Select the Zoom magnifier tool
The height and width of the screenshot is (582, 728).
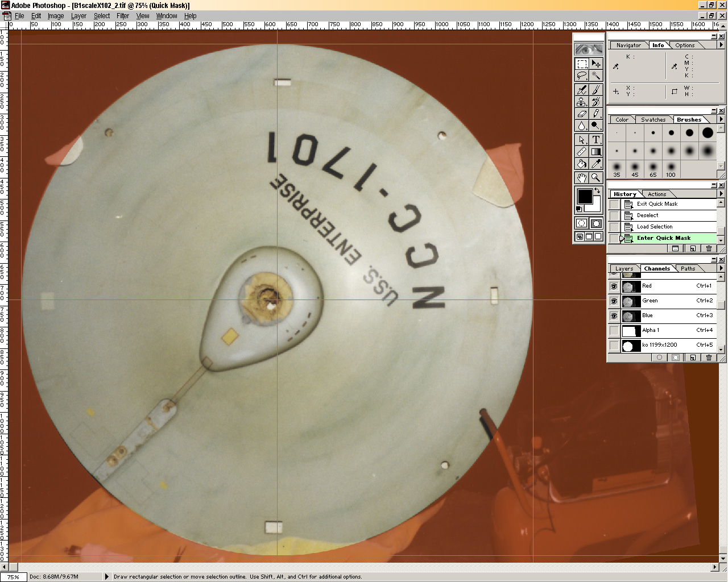[x=595, y=177]
